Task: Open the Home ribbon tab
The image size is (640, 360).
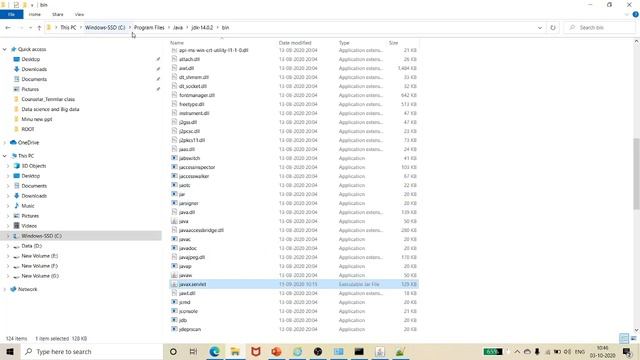Action: [x=35, y=14]
